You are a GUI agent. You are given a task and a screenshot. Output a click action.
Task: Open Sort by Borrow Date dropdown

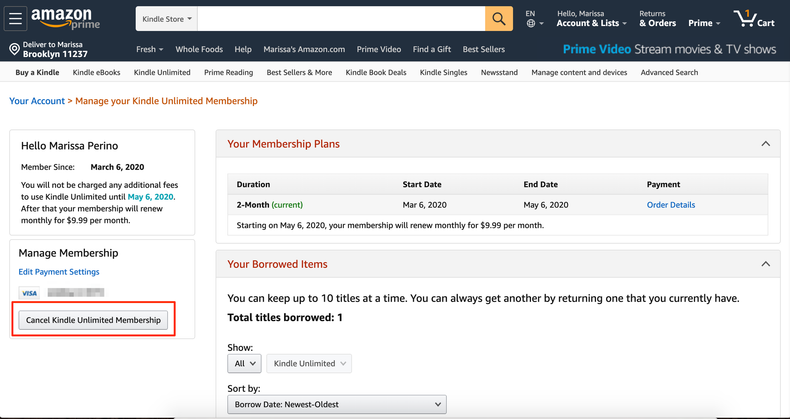[337, 404]
